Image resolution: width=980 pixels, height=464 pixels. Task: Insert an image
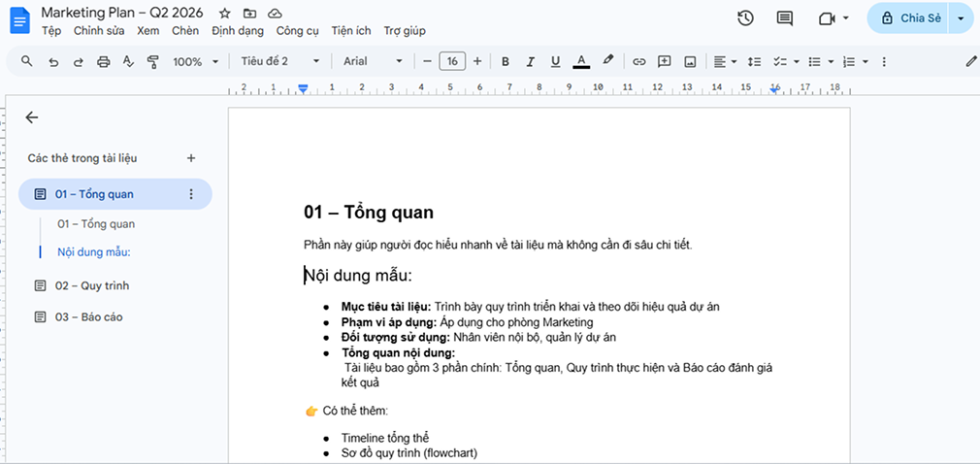point(690,61)
